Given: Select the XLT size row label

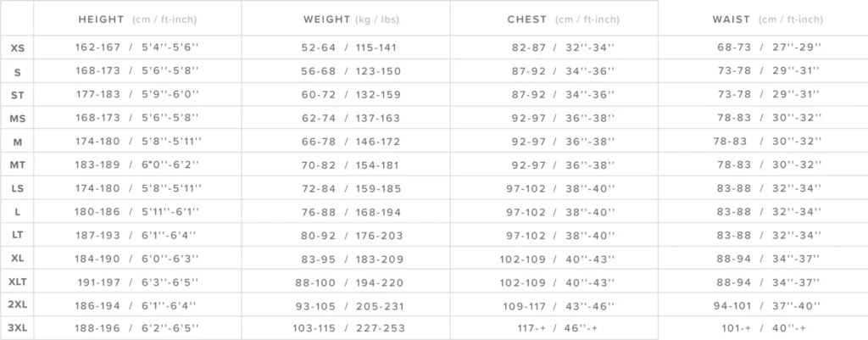Looking at the screenshot, I should click(x=18, y=281).
